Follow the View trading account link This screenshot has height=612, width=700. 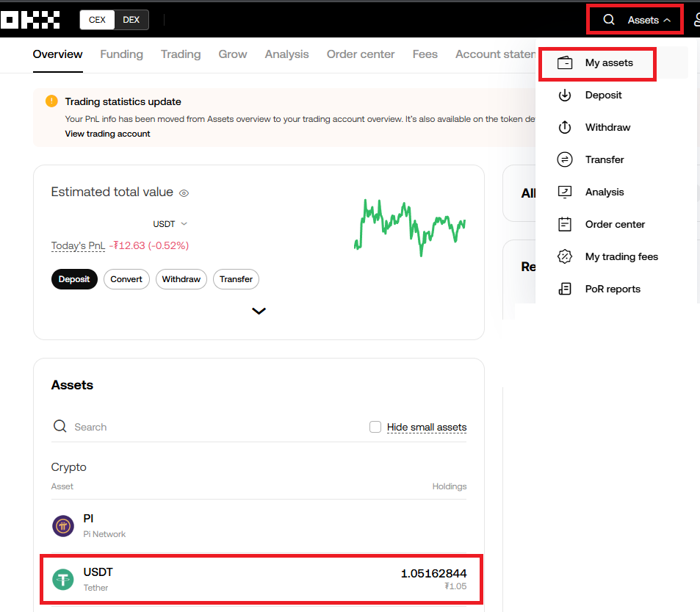click(107, 134)
